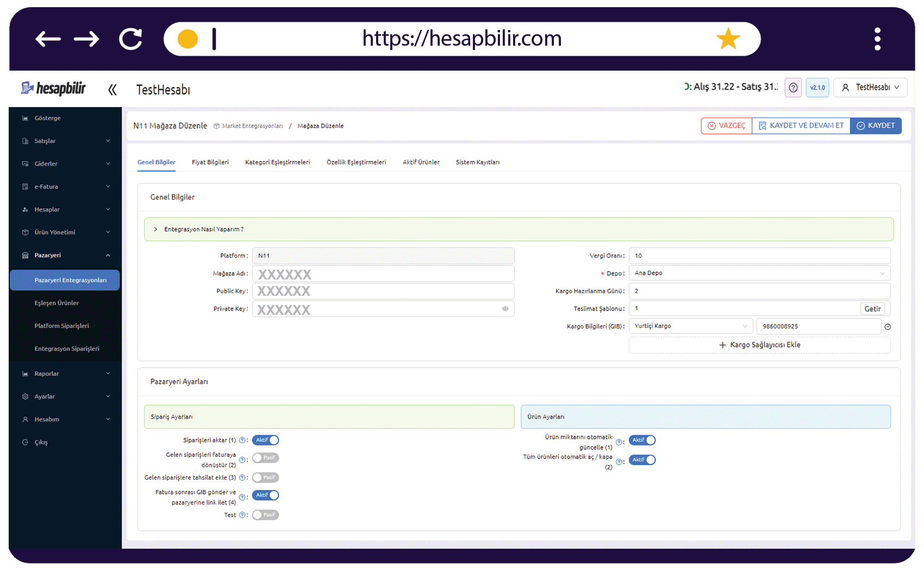The width and height of the screenshot is (924, 571).
Task: Click the Getir button for Teslimat Şablonu
Action: [872, 309]
